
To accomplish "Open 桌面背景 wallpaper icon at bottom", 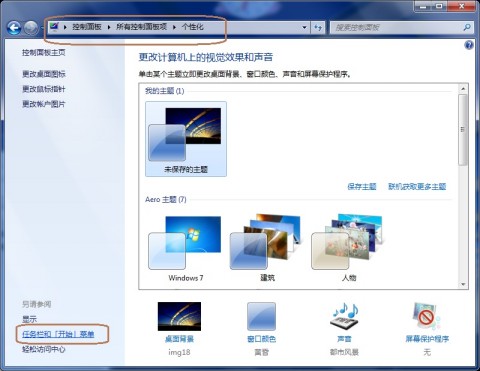I will point(179,316).
